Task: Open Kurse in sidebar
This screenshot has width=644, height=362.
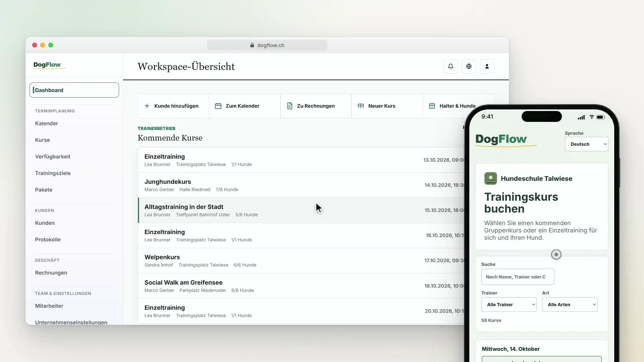Action: pos(43,140)
